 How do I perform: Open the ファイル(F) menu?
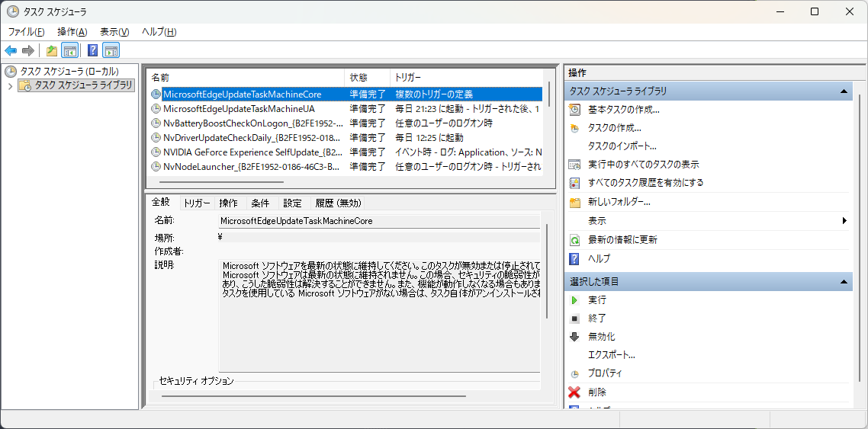pos(26,32)
